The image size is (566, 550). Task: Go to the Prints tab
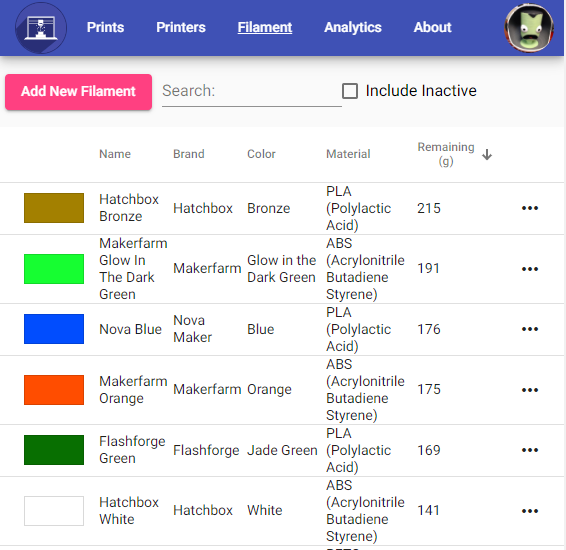(x=105, y=27)
